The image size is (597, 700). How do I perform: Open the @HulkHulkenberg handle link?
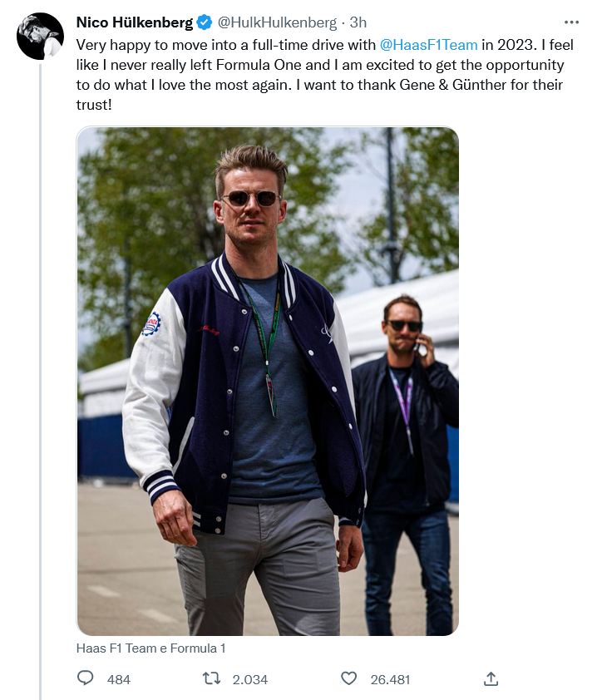(277, 22)
